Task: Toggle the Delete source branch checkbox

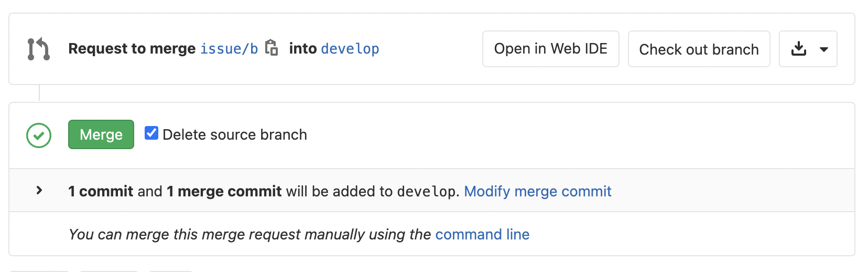Action: 151,133
